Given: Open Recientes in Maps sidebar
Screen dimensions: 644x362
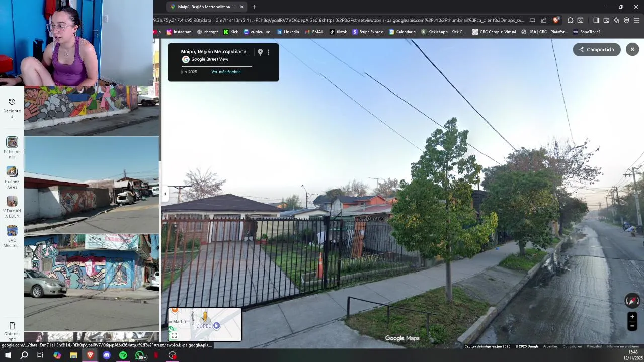Looking at the screenshot, I should point(12,108).
